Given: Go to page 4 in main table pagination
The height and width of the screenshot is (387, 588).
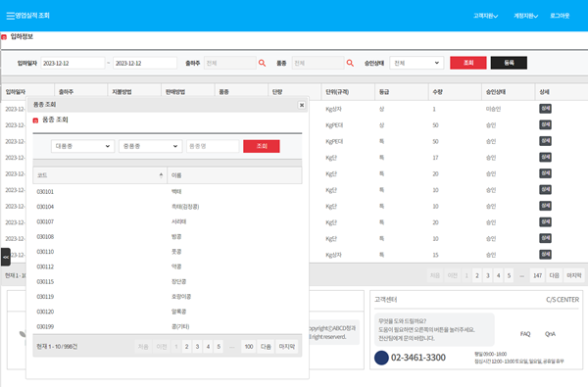Looking at the screenshot, I should pyautogui.click(x=499, y=275).
